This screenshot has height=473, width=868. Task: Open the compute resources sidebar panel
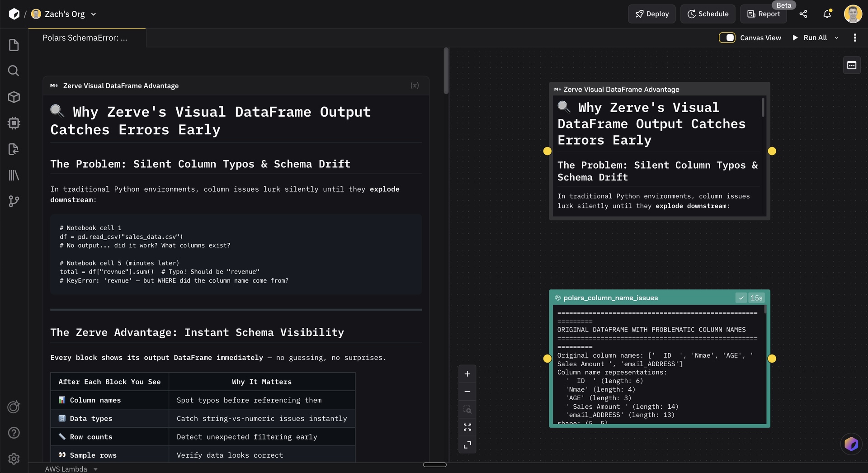click(14, 123)
